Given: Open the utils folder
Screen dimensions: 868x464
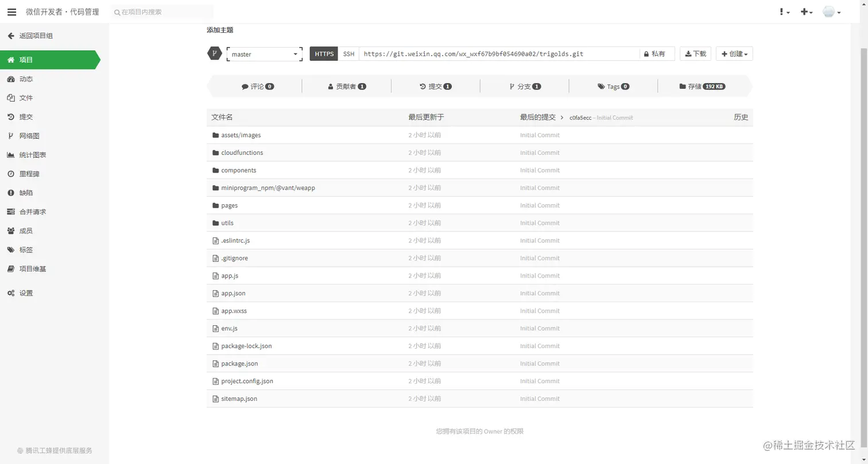Looking at the screenshot, I should tap(227, 223).
